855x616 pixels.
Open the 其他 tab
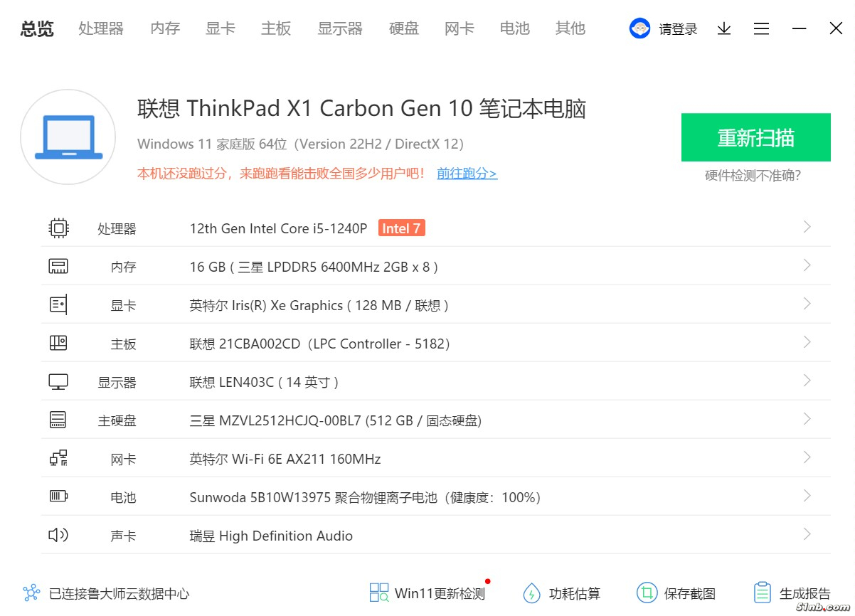[570, 28]
